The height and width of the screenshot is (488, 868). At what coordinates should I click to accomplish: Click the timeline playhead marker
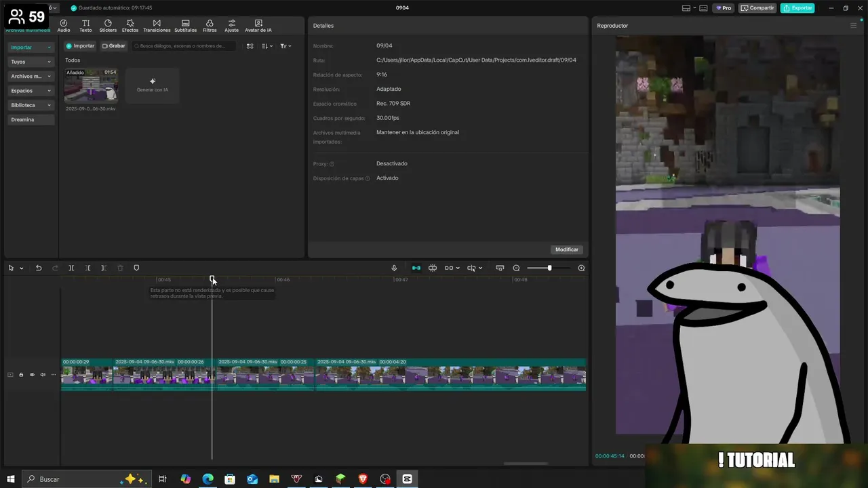[212, 279]
